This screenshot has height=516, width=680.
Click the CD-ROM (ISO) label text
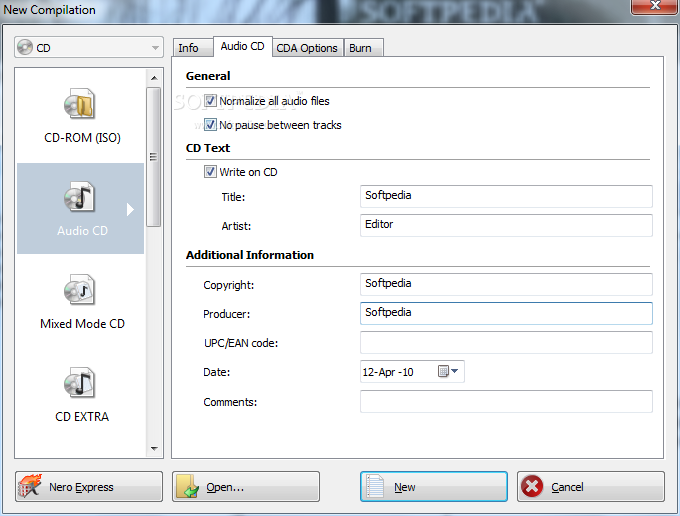tap(82, 137)
